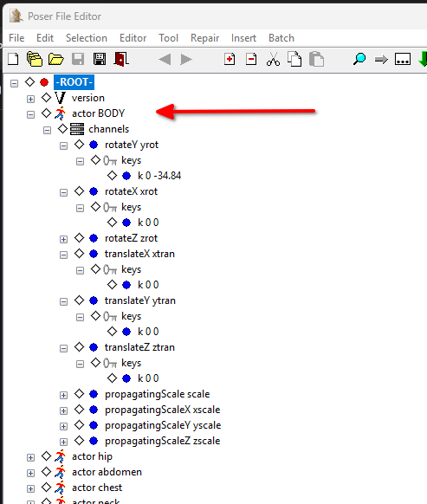Toggle the diamond marker beside actor BODY
427x504 pixels.
(x=46, y=113)
